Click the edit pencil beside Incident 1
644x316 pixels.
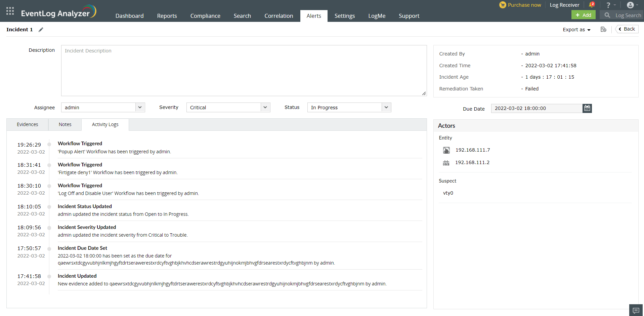click(x=41, y=30)
